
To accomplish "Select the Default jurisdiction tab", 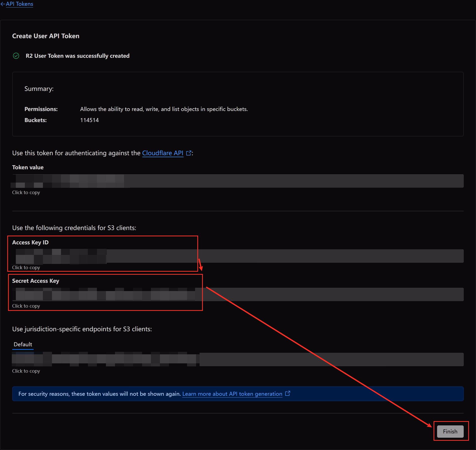I will coord(23,344).
